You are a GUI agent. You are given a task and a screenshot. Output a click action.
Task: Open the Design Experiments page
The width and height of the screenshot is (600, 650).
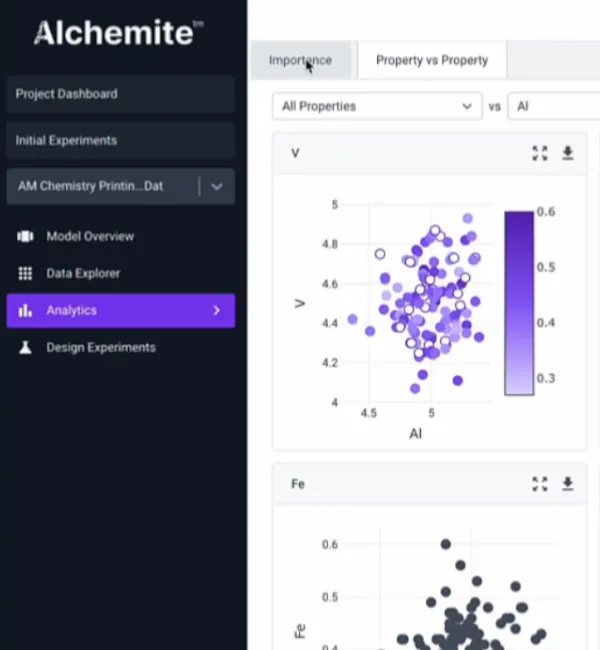(101, 348)
